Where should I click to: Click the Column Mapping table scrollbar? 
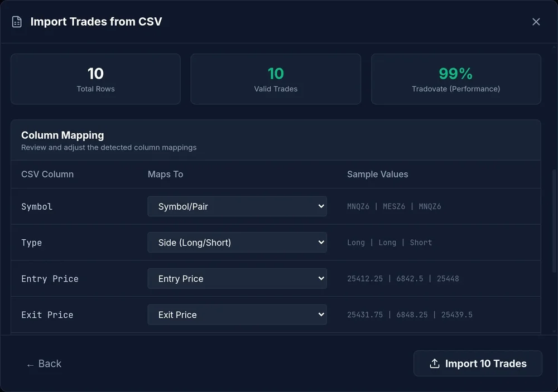coord(554,221)
